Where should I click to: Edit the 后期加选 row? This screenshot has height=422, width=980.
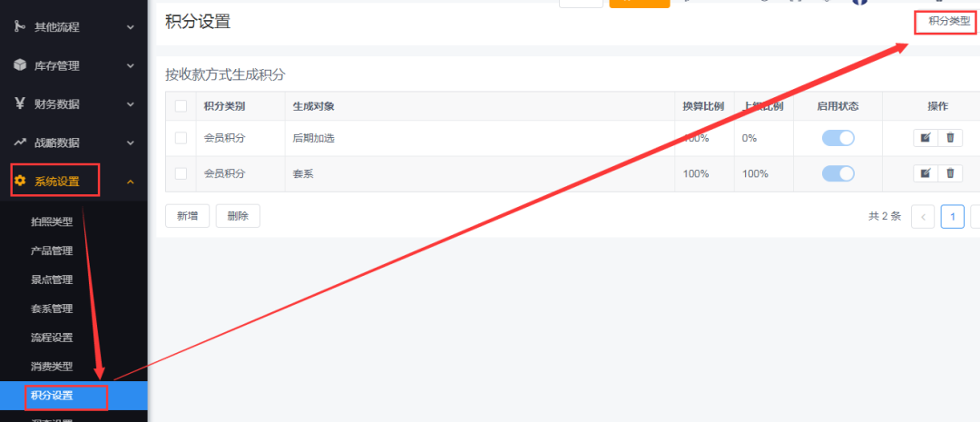(925, 138)
